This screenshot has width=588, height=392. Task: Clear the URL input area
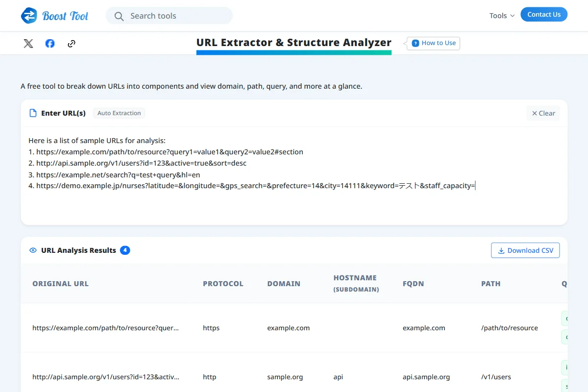coord(543,113)
